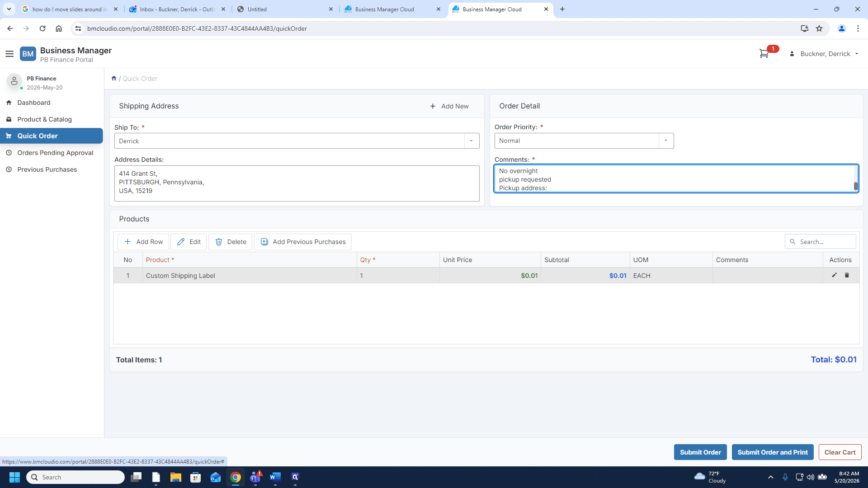Screen dimensions: 868x488
Task: Click the pencil edit icon in Actions
Action: coord(834,275)
